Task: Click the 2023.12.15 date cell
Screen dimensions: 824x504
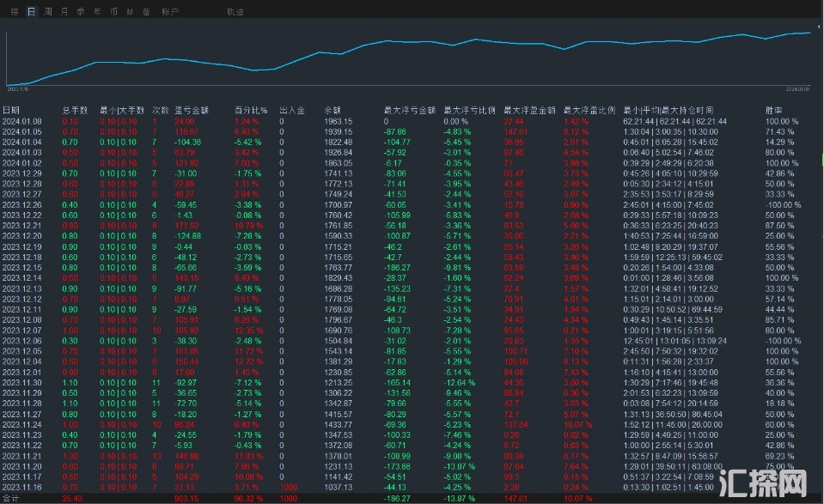Action: [x=22, y=268]
